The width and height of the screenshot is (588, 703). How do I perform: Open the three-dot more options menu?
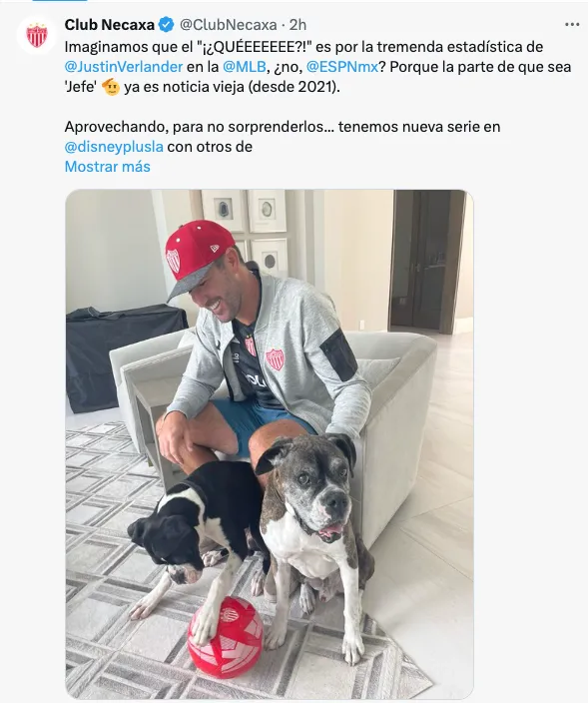tap(572, 25)
